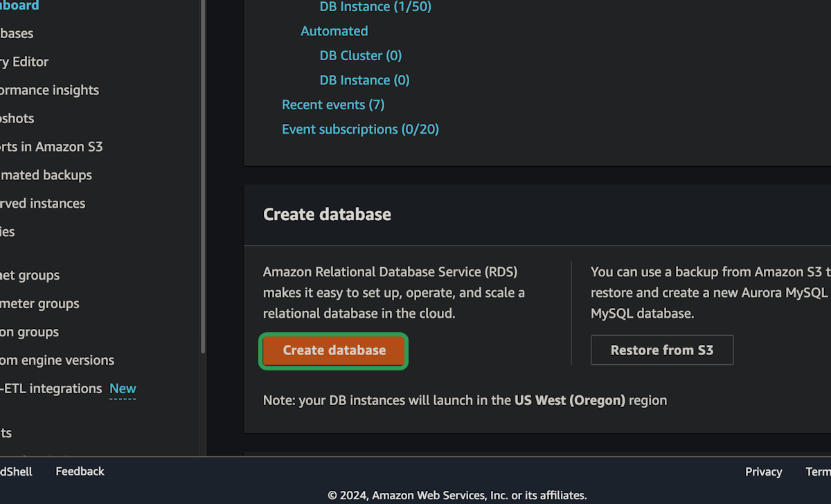
Task: Click the Amazon Web Services copyright text
Action: click(457, 496)
